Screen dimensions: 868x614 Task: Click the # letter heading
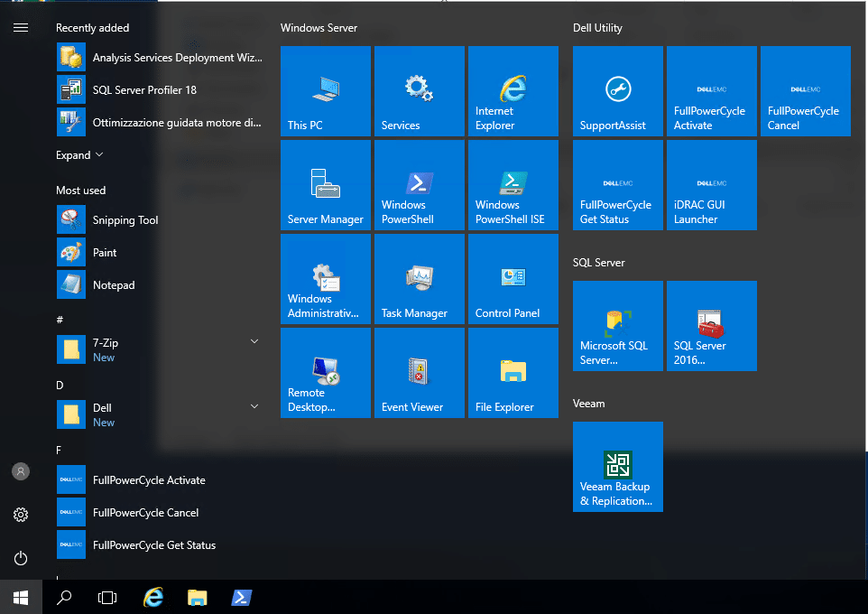tap(60, 320)
